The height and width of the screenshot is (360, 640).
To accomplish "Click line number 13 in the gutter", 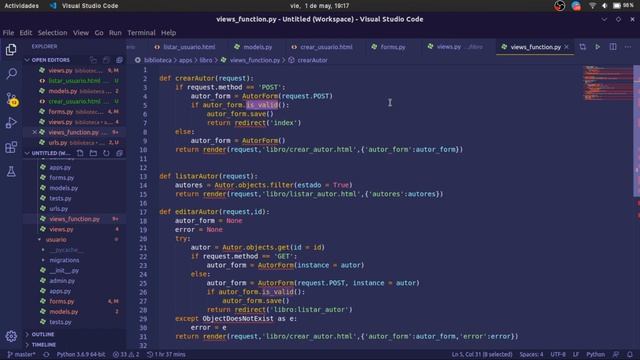I will coord(143,176).
